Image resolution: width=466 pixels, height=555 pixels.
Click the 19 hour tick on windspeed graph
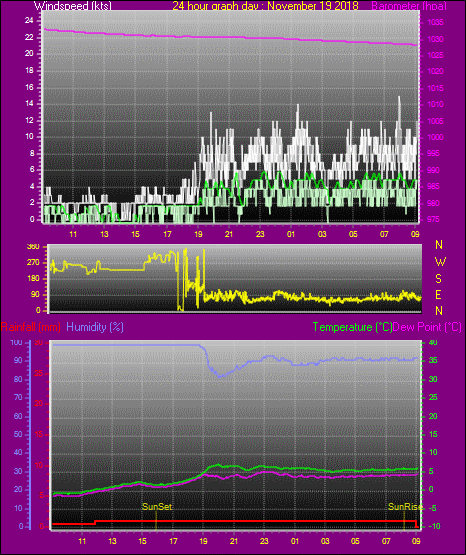[x=198, y=234]
